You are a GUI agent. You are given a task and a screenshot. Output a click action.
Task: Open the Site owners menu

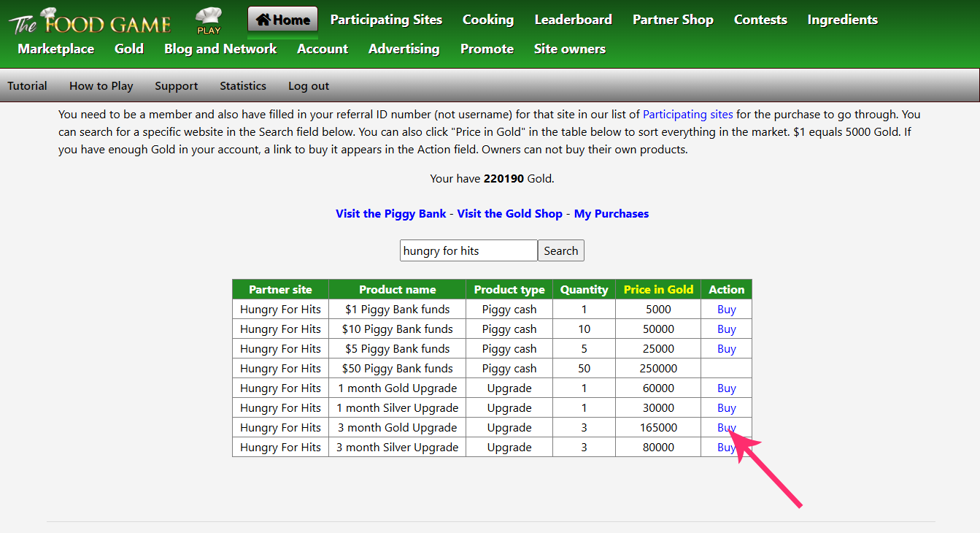pyautogui.click(x=570, y=49)
